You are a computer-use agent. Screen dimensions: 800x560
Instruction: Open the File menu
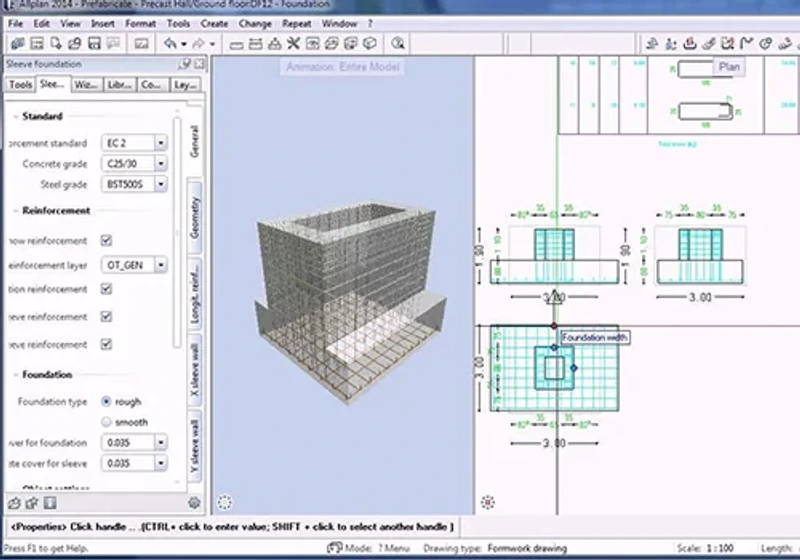[x=15, y=23]
